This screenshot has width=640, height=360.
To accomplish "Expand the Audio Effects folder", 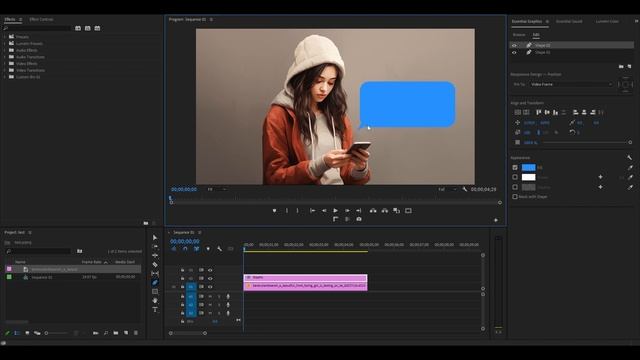I will pyautogui.click(x=5, y=50).
